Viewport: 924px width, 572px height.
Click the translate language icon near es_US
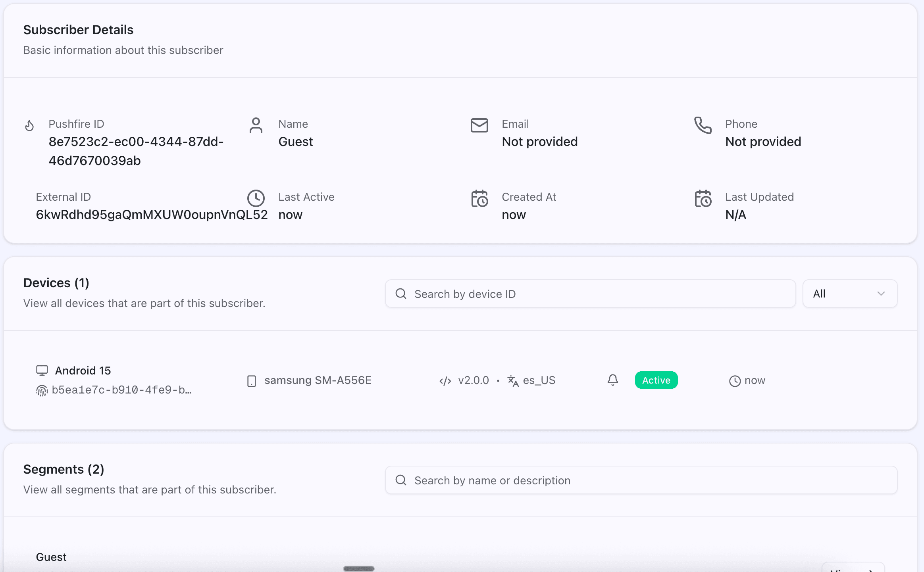click(x=513, y=381)
